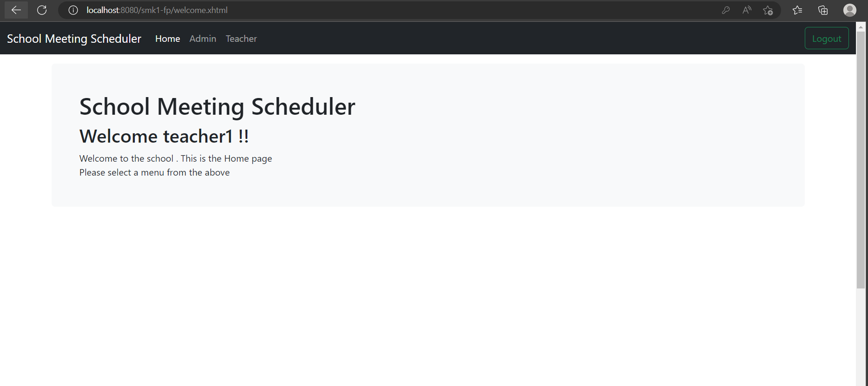
Task: Open the Admin navigation menu
Action: tap(203, 39)
